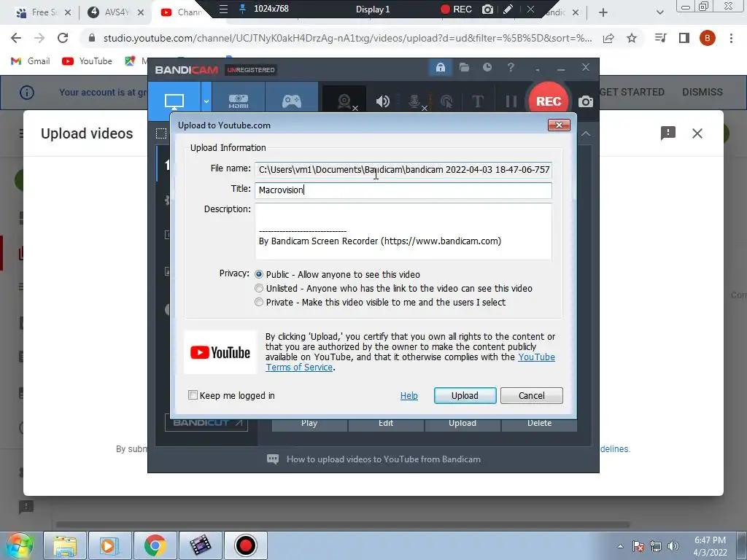Click the text overlay T icon
The width and height of the screenshot is (747, 560).
coord(477,101)
